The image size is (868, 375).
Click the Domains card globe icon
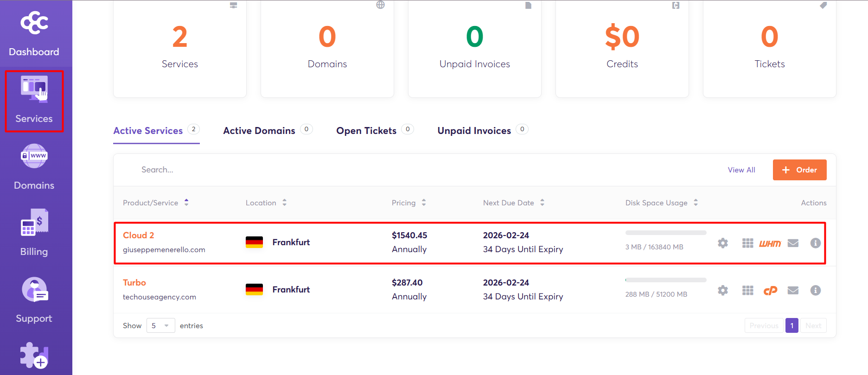click(x=381, y=5)
